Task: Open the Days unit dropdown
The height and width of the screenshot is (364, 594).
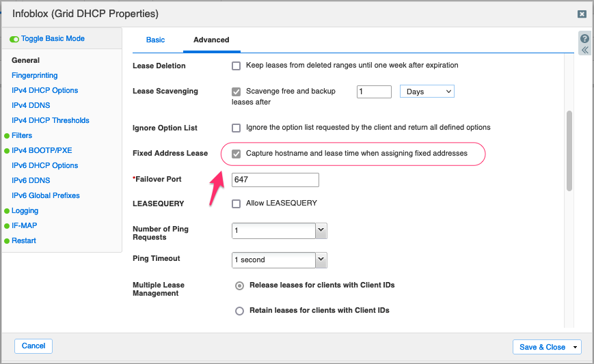Action: (427, 92)
